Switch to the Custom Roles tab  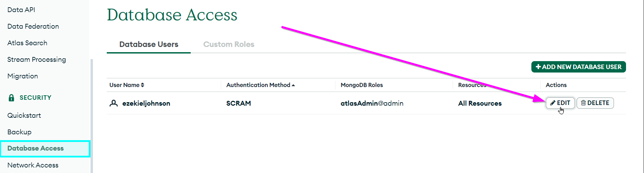tap(229, 44)
